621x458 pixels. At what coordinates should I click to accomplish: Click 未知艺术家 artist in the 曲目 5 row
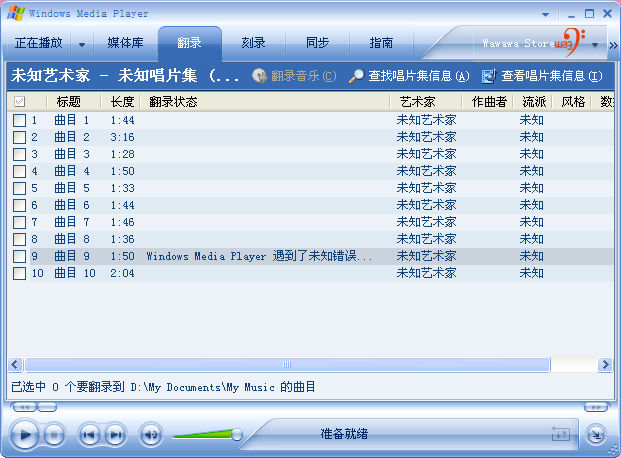[426, 188]
